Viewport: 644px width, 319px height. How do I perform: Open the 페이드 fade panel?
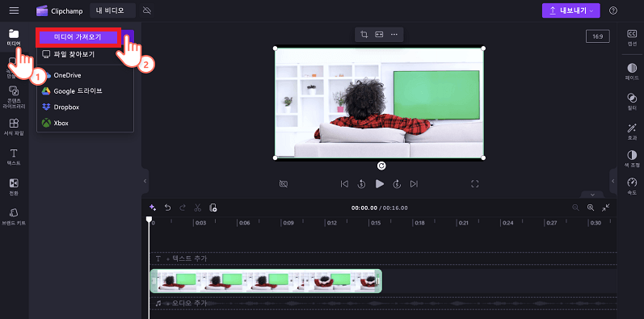tap(632, 71)
